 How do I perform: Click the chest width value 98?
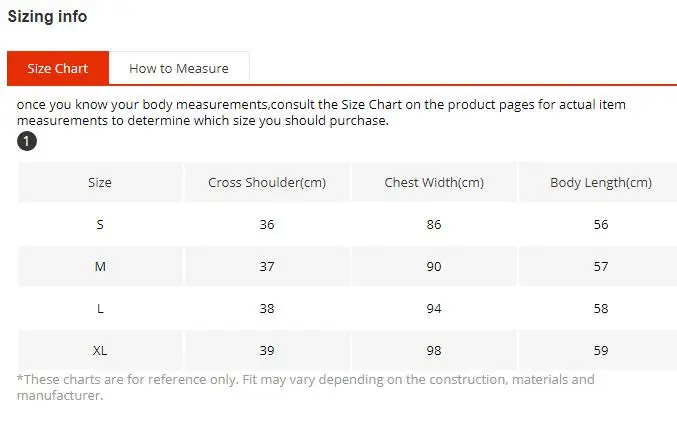click(x=434, y=350)
